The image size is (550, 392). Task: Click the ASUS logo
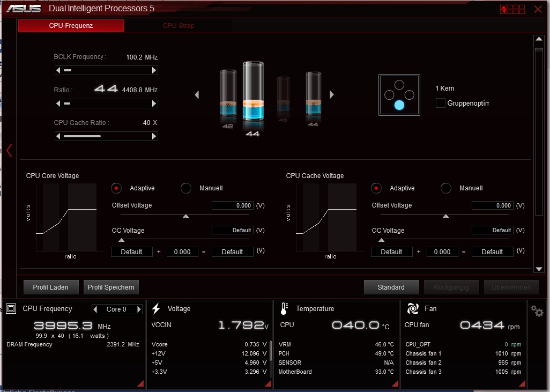24,9
